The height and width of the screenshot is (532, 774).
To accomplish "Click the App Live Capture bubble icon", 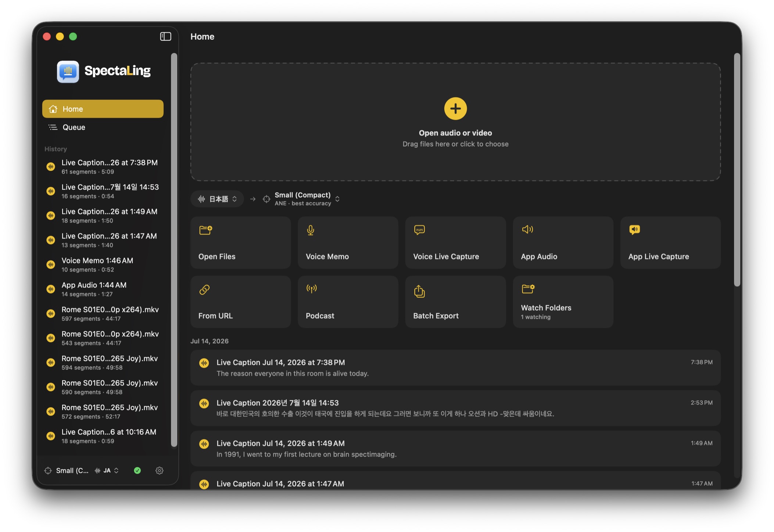I will (x=634, y=230).
